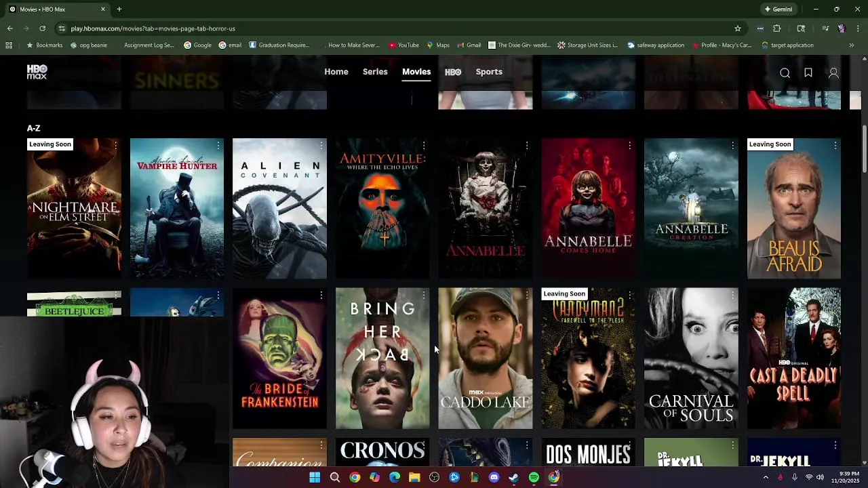Open options menu for Abraham Lincoln Vampire Hunter
Screen dimensions: 868x488
tap(218, 145)
